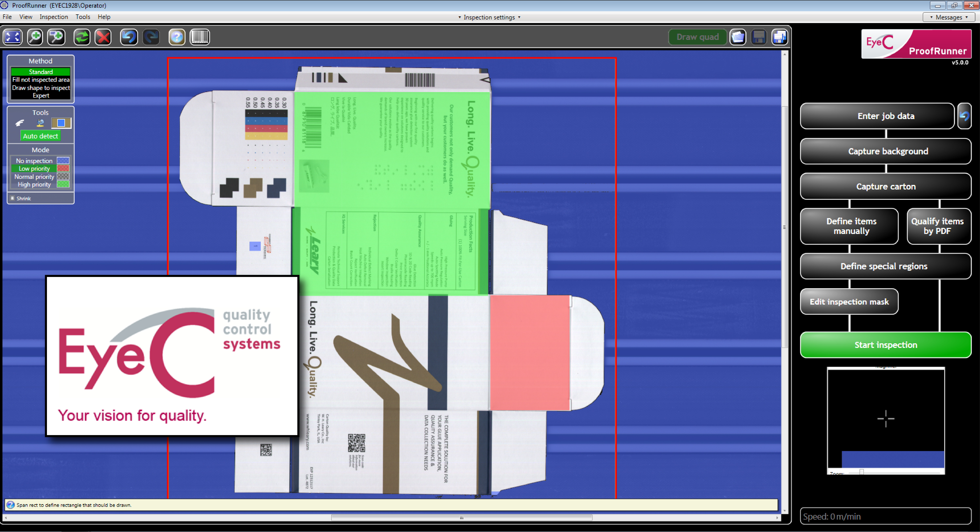Image resolution: width=980 pixels, height=532 pixels.
Task: Enable the Shrink checkbox
Action: tap(13, 198)
